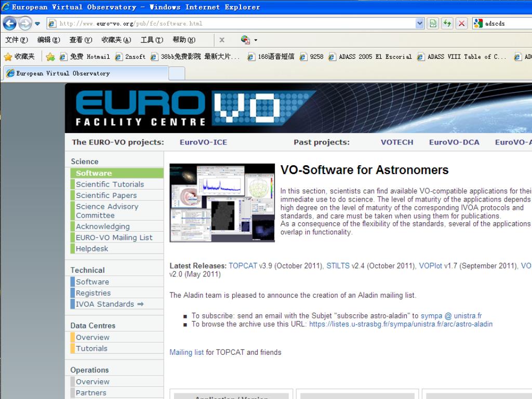Open the 文件(F) menu
Viewport: 532px width, 399px height.
16,40
